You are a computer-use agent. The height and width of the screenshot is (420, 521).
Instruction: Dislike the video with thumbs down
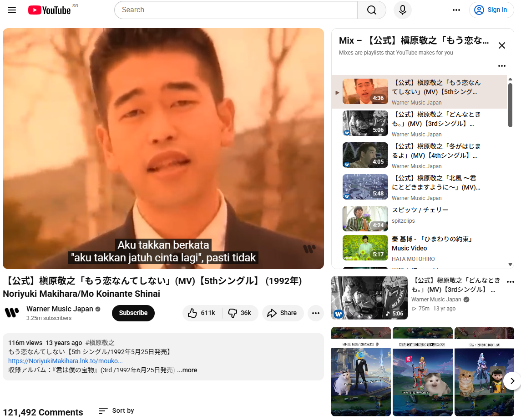coord(240,313)
